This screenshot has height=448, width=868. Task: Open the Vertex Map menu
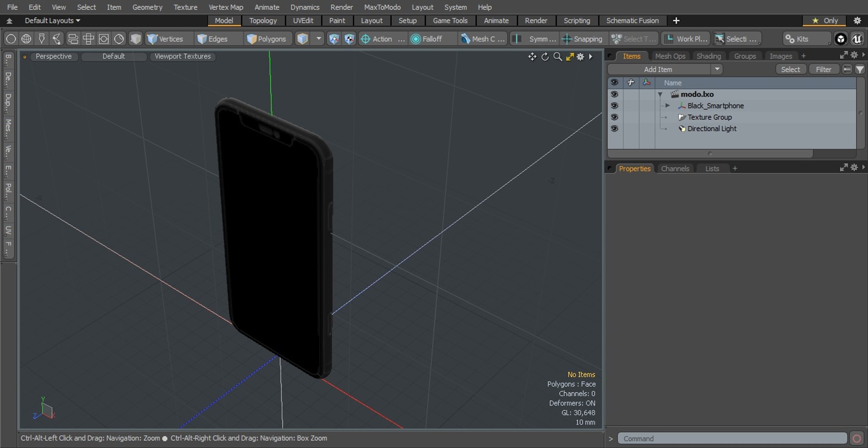[226, 7]
